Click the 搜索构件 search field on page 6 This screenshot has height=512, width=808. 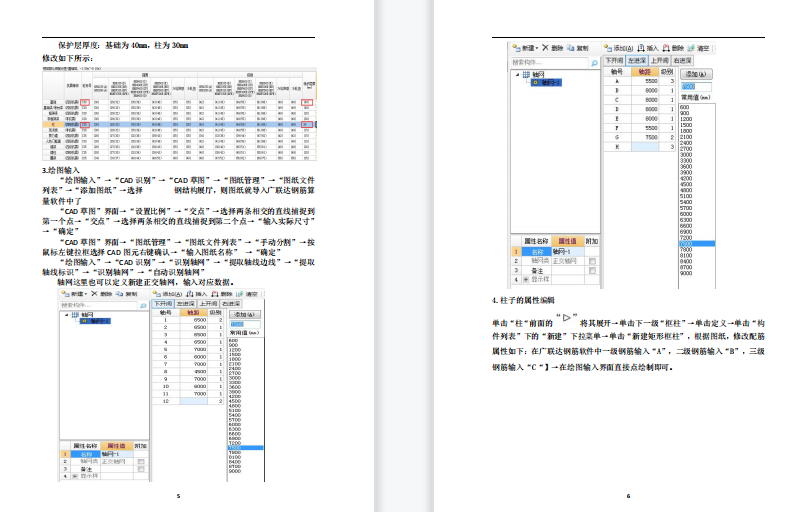(x=549, y=62)
